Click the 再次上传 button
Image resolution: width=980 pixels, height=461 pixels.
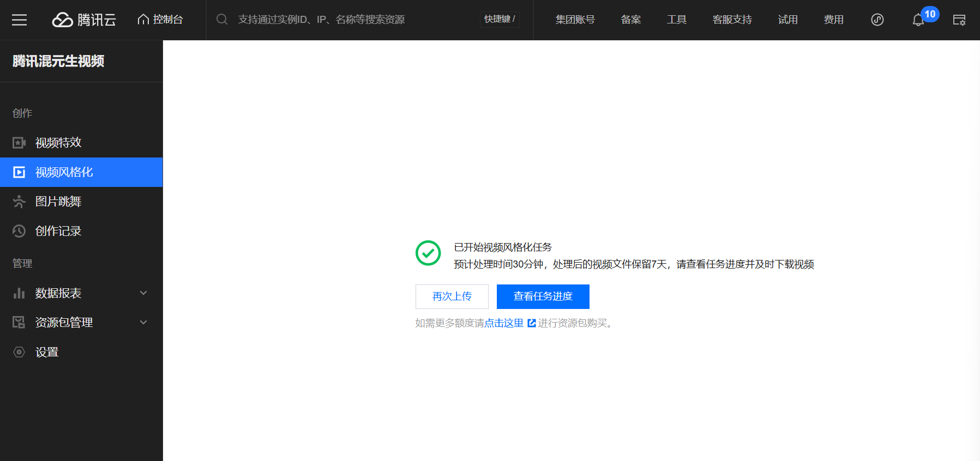click(x=452, y=296)
